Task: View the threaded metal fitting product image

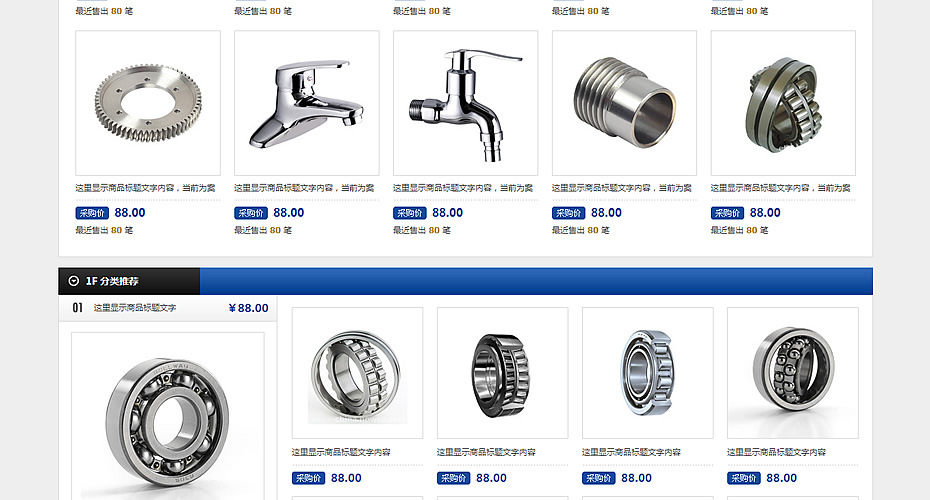Action: click(625, 103)
